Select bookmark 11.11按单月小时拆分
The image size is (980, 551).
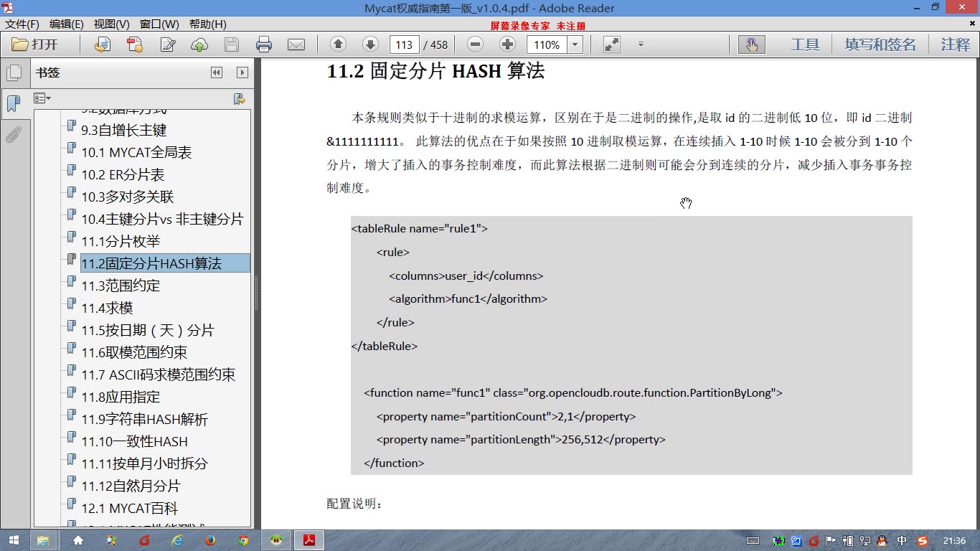(x=144, y=463)
